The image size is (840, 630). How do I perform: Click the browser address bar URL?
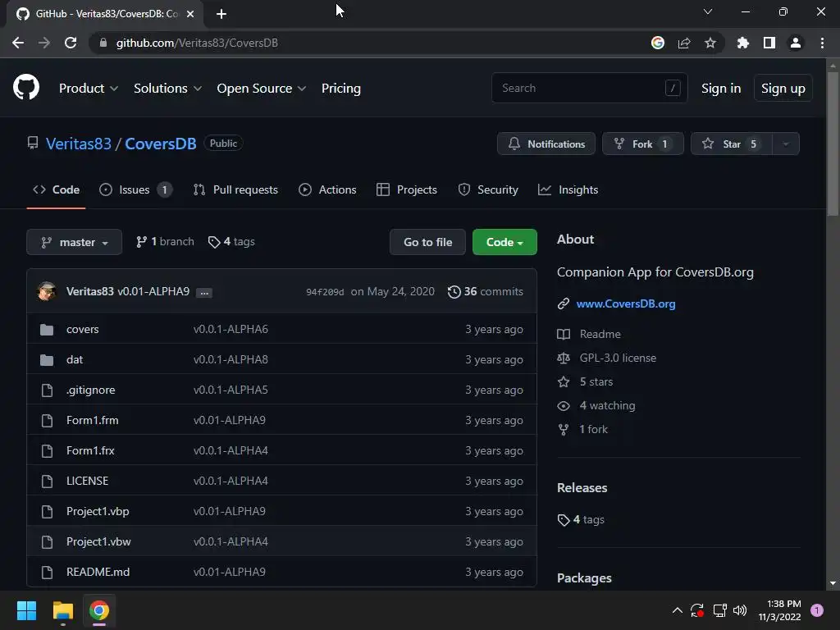[x=197, y=43]
